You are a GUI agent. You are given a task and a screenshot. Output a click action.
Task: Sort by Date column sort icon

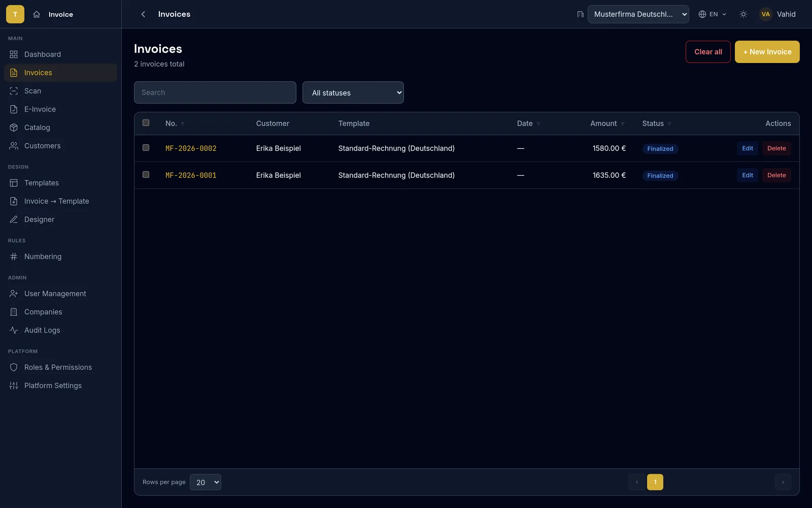[x=538, y=124]
